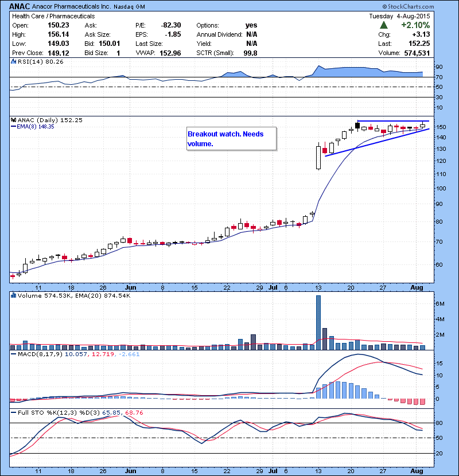Click the blue legend dash before EMA(8)
The height and width of the screenshot is (476, 459).
coord(13,127)
